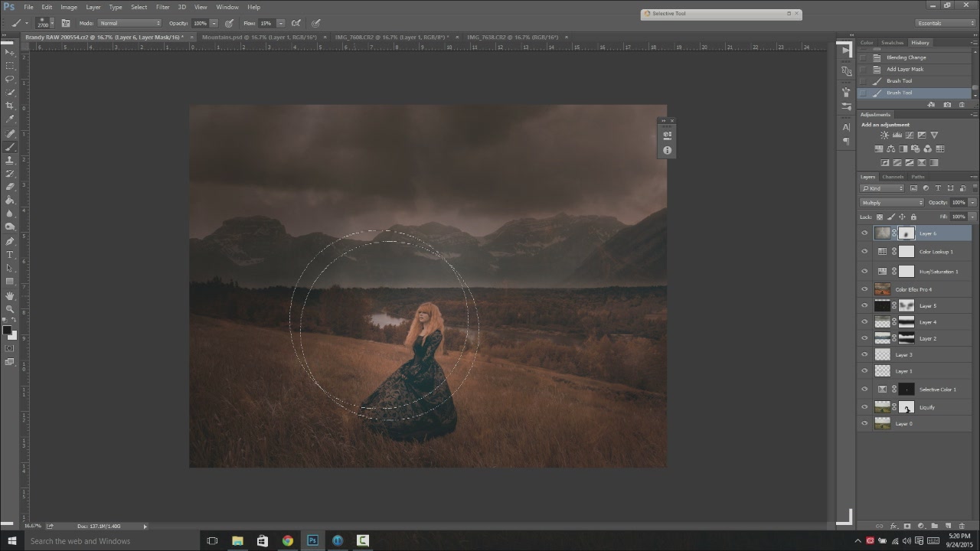
Task: Hide Layer 6 visibility eye
Action: tap(865, 233)
